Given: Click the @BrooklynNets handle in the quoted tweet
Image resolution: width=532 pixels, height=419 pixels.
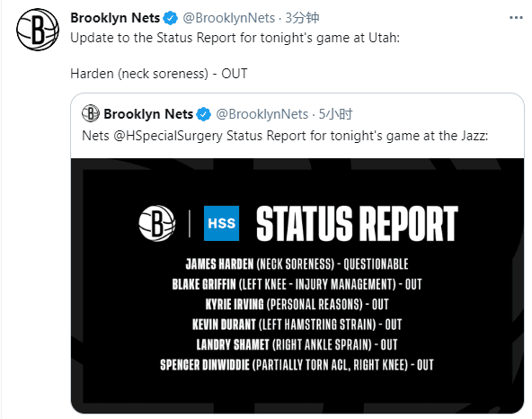Looking at the screenshot, I should 262,114.
